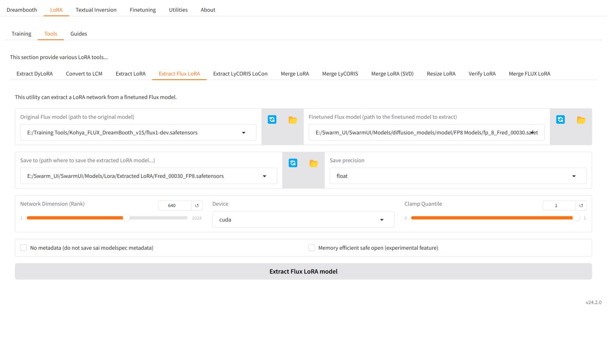Click the Clamp Quantile number field
Image resolution: width=614 pixels, height=364 pixels.
[x=559, y=205]
